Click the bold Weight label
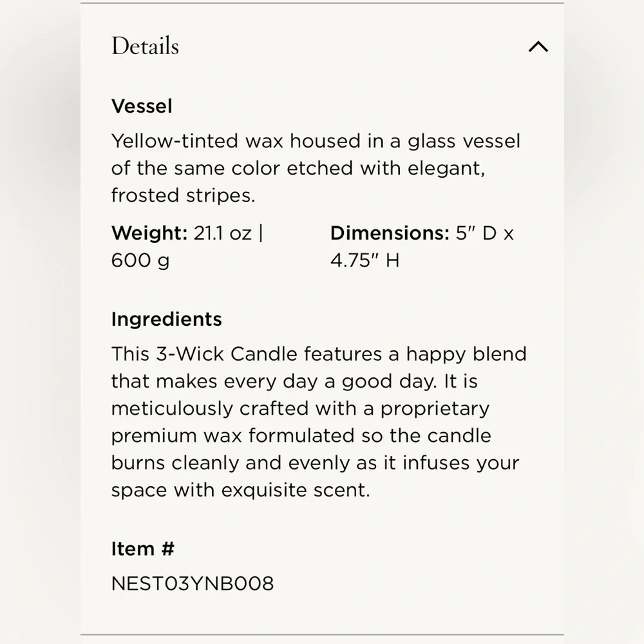644x644 pixels. click(149, 233)
